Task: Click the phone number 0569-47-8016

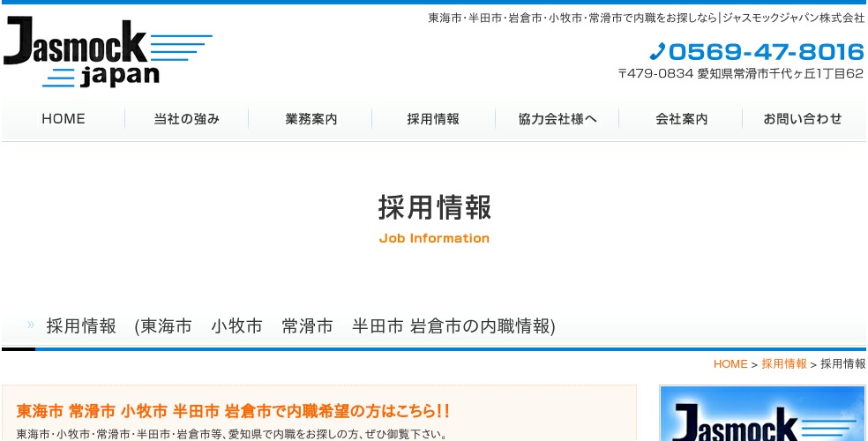Action: (x=766, y=52)
